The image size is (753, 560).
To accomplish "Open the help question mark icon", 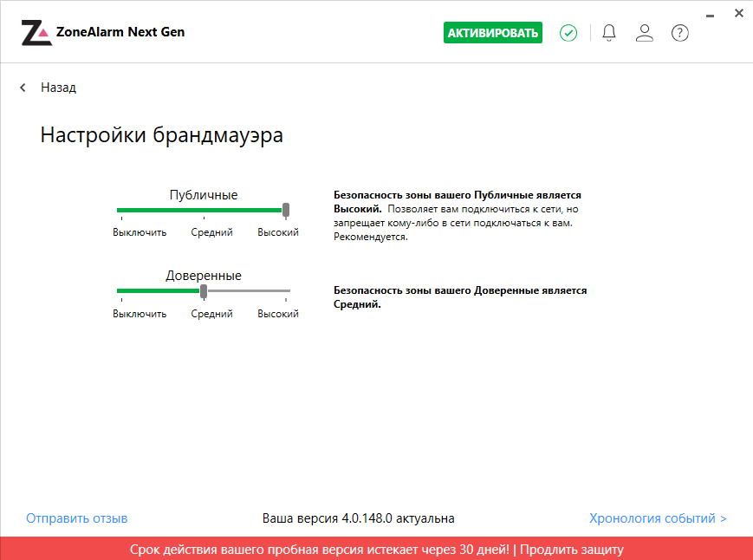I will [679, 33].
